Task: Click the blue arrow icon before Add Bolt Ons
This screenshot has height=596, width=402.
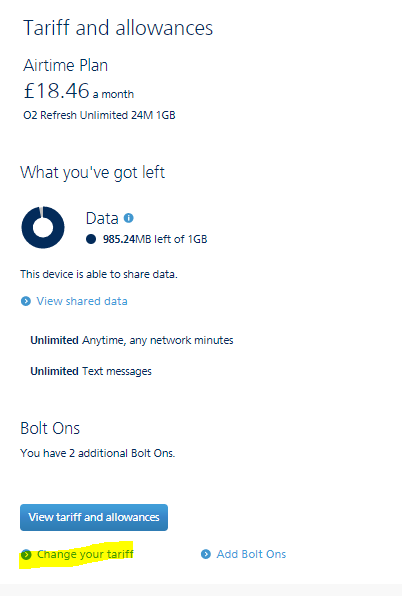Action: (x=206, y=554)
